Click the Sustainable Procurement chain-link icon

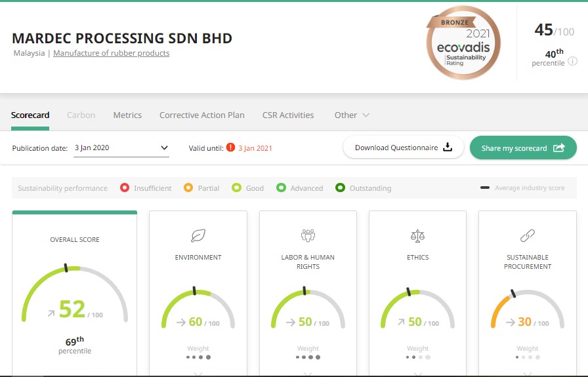[x=527, y=236]
